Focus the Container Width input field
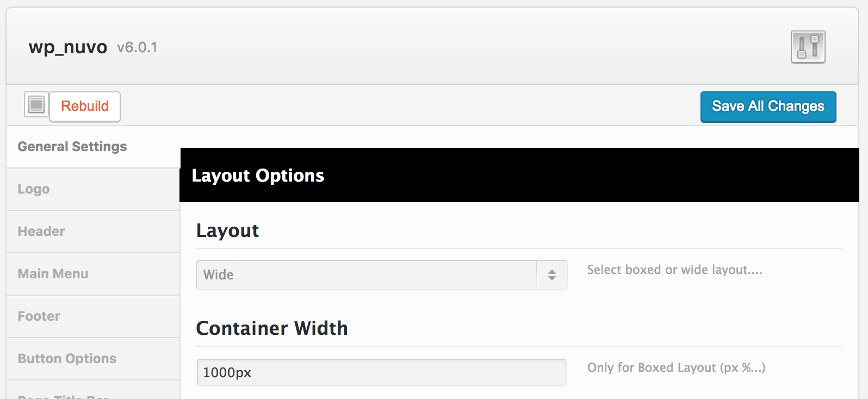Screen dimensions: 868x399 coord(381,372)
